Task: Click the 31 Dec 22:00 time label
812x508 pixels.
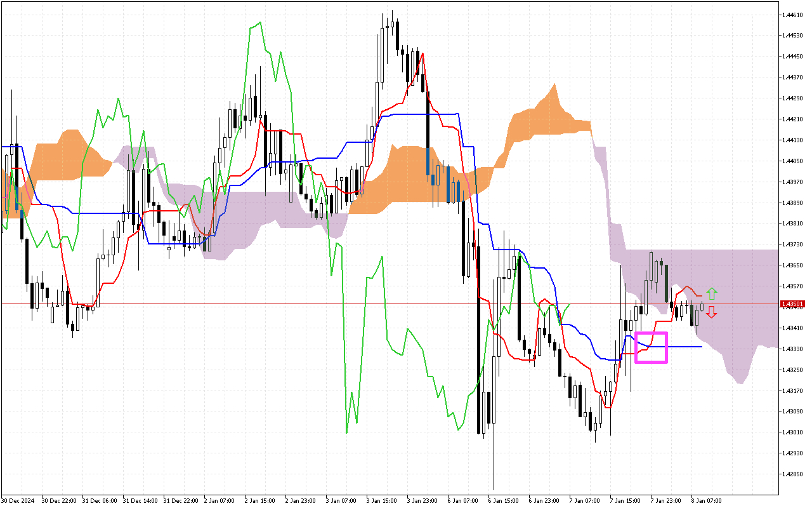Action: click(x=181, y=501)
